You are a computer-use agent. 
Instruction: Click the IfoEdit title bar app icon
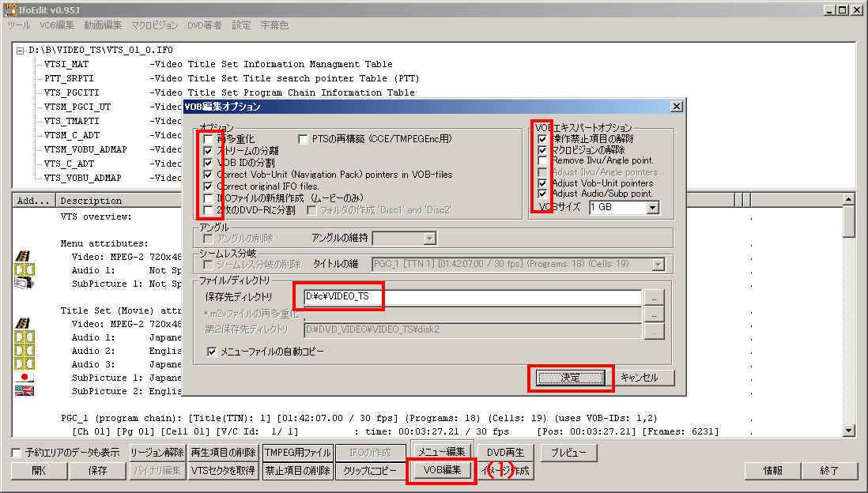(9, 9)
